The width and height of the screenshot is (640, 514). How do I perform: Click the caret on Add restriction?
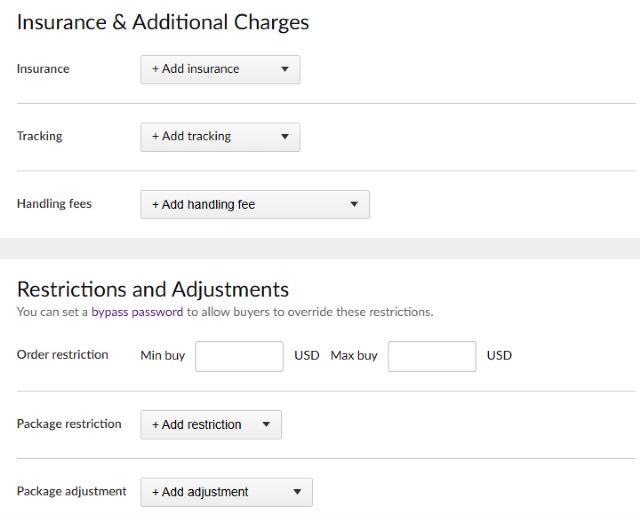(266, 425)
